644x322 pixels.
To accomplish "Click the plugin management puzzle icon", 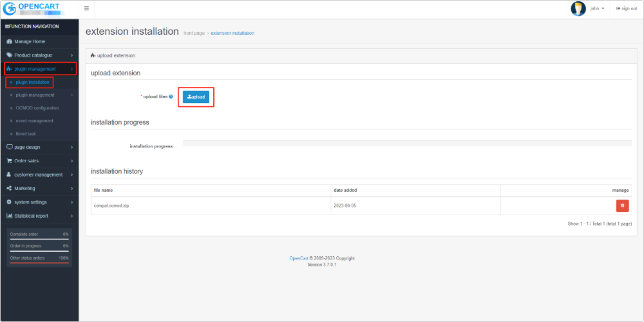I will [9, 69].
